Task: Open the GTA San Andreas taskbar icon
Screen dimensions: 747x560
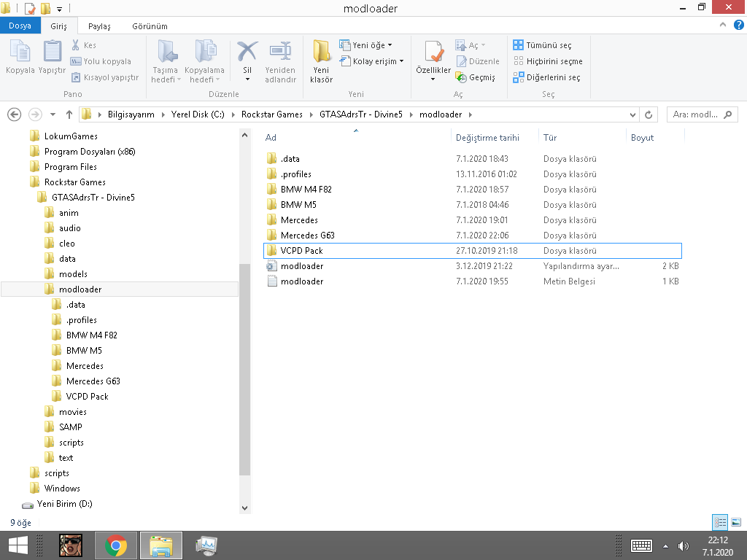Action: pos(71,545)
